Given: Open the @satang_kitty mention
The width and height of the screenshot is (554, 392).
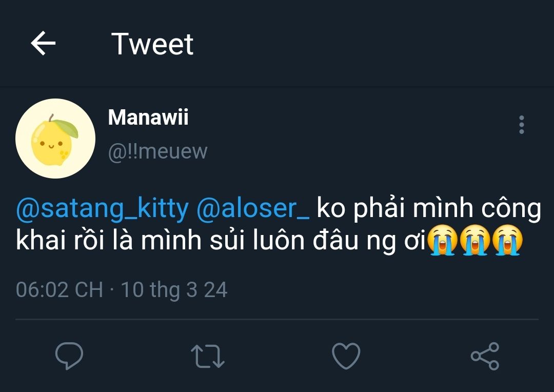Looking at the screenshot, I should [x=103, y=209].
